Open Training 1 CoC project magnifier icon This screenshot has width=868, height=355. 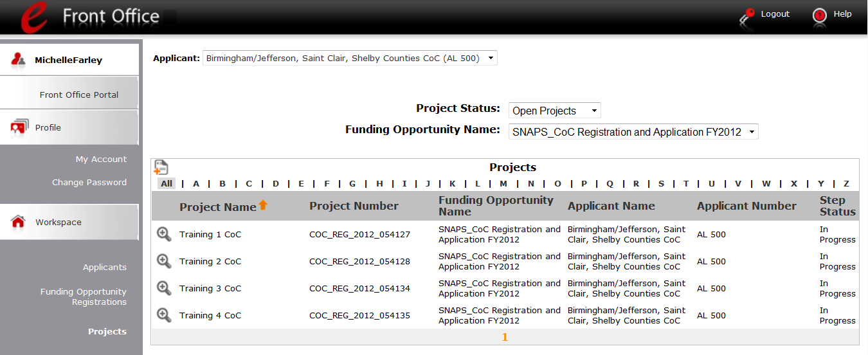pyautogui.click(x=164, y=234)
